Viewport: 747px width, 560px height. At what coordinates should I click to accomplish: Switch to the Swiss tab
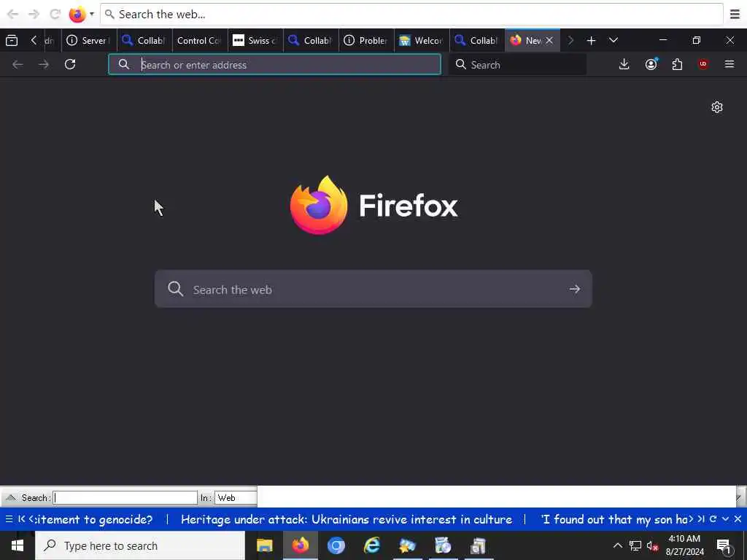pos(255,41)
